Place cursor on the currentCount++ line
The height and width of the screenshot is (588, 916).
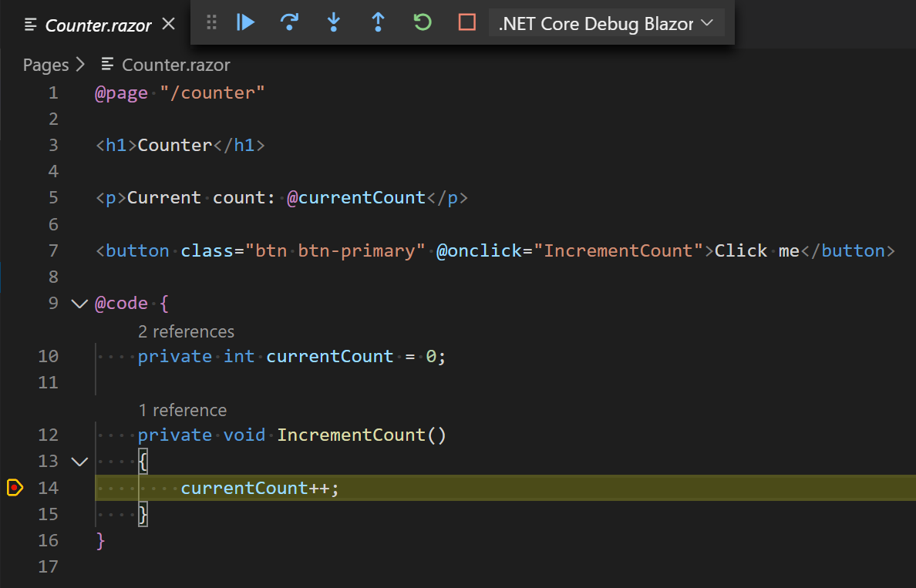click(x=260, y=487)
